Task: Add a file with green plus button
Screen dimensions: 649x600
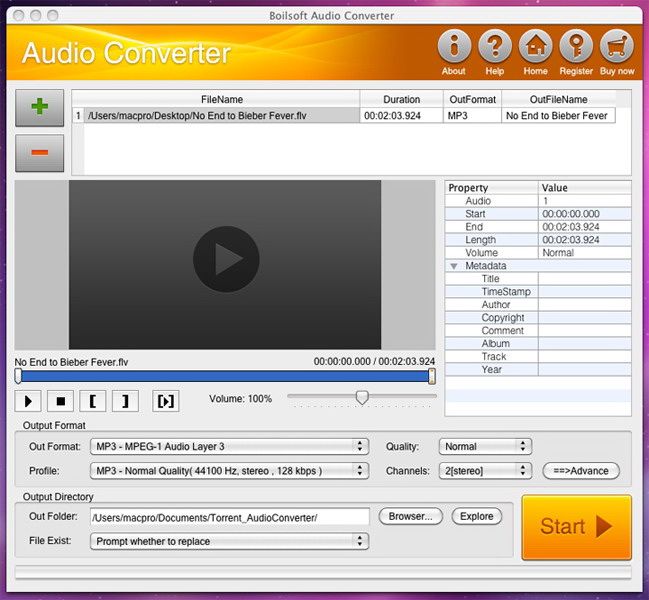Action: click(39, 108)
